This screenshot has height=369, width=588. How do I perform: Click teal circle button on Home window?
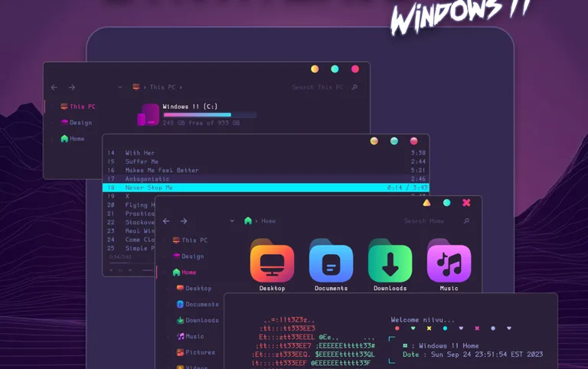pyautogui.click(x=446, y=203)
